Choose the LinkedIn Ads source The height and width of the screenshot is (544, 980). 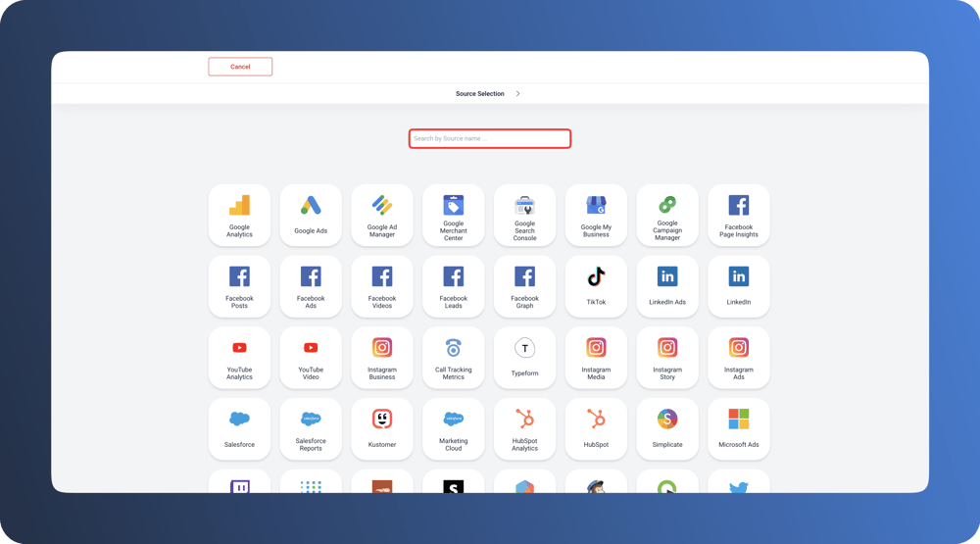click(x=666, y=286)
